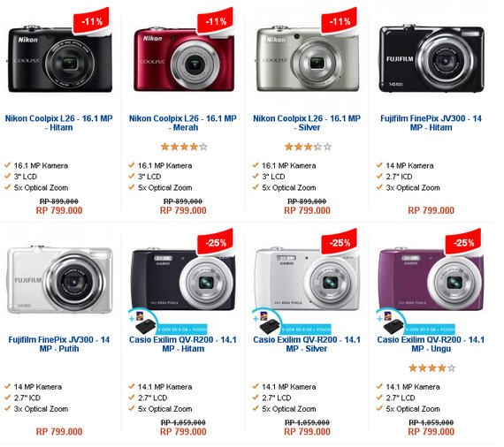Open the silver Nikon Coolpix L26 product image

point(308,60)
